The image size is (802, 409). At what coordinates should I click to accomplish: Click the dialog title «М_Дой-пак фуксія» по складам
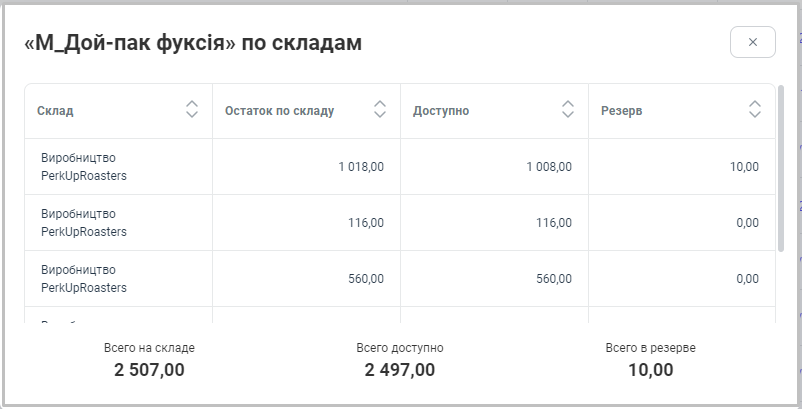193,43
